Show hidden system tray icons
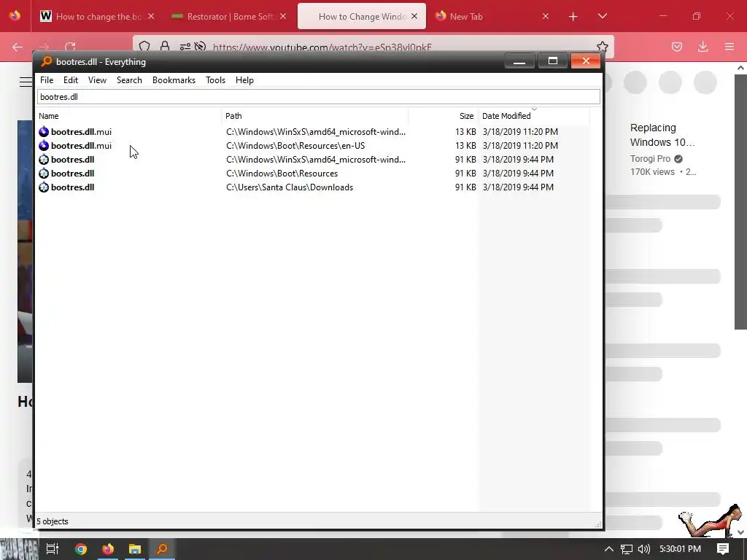The height and width of the screenshot is (560, 747). [609, 549]
